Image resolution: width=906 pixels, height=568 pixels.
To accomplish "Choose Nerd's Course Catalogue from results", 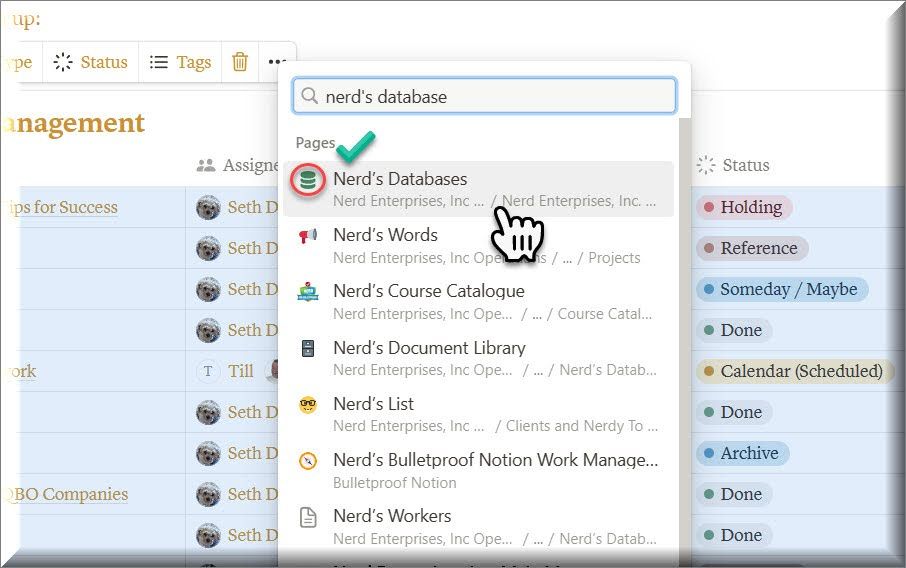I will 478,302.
